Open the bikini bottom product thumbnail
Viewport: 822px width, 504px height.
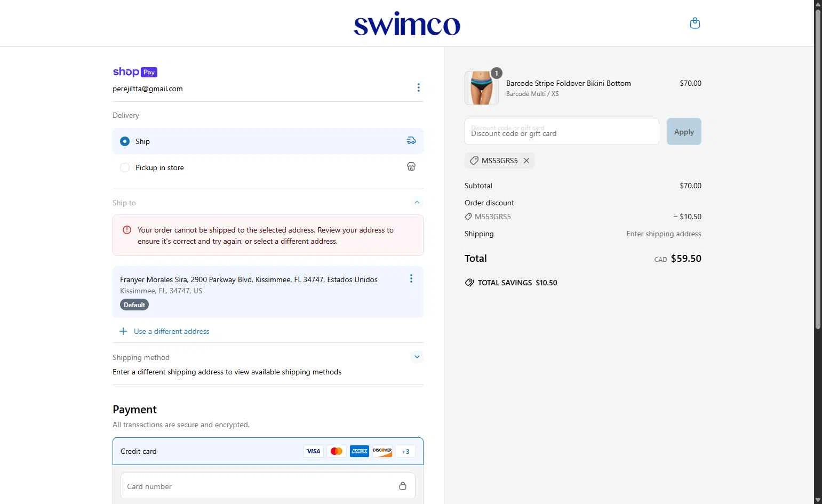(482, 88)
